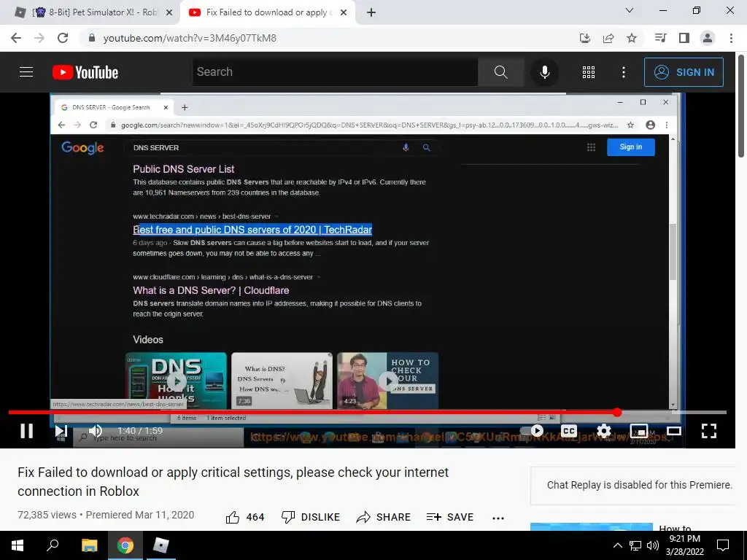Go back in Chrome
Image resolution: width=747 pixels, height=560 pixels.
click(16, 38)
